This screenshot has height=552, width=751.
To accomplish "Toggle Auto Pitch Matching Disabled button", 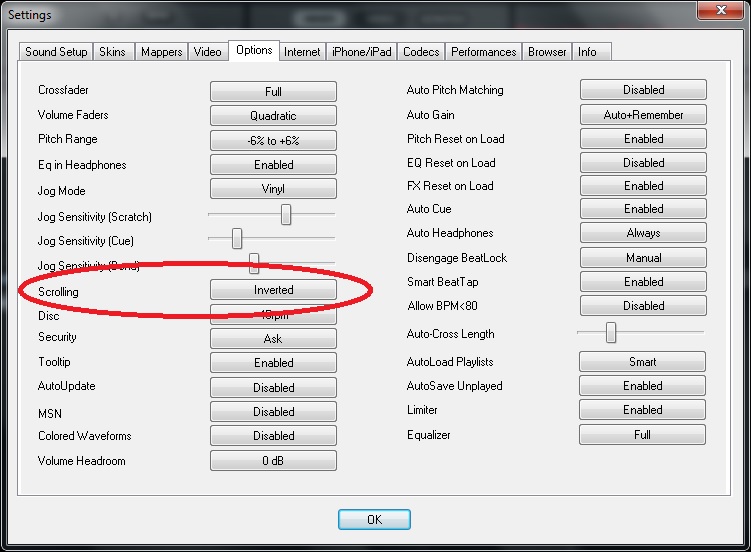I will coord(643,91).
